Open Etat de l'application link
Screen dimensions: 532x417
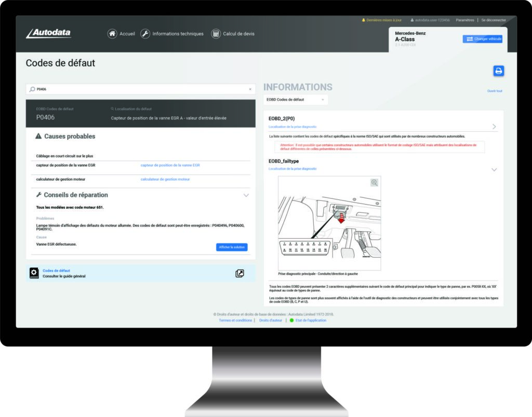tap(311, 320)
